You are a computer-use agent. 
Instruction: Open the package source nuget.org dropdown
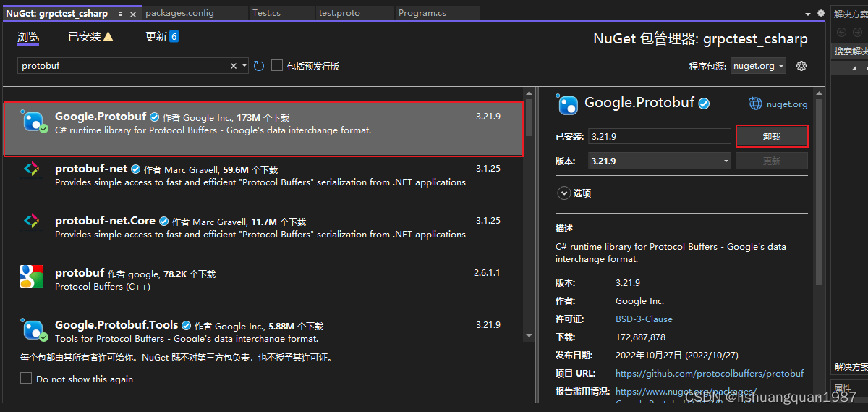(758, 66)
